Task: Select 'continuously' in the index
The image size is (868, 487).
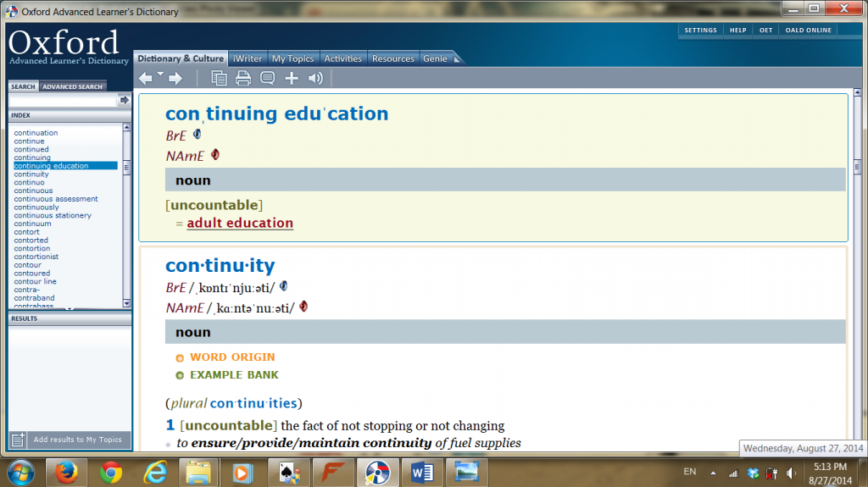Action: tap(36, 208)
